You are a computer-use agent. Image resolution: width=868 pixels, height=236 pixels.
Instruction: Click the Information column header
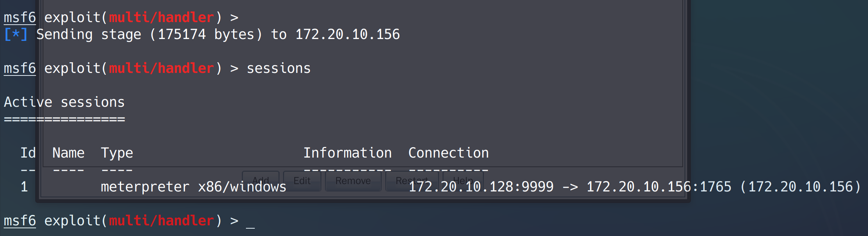[348, 152]
